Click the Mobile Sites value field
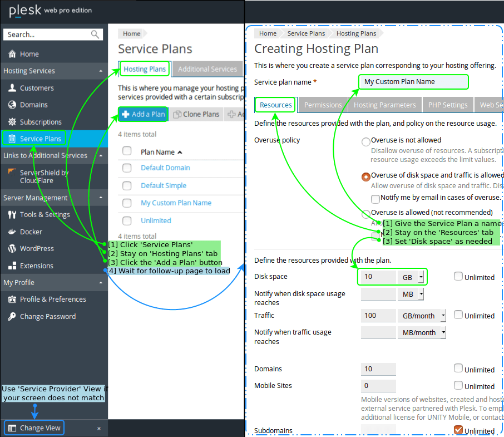Viewport: 504px width, 437px height. click(x=378, y=386)
